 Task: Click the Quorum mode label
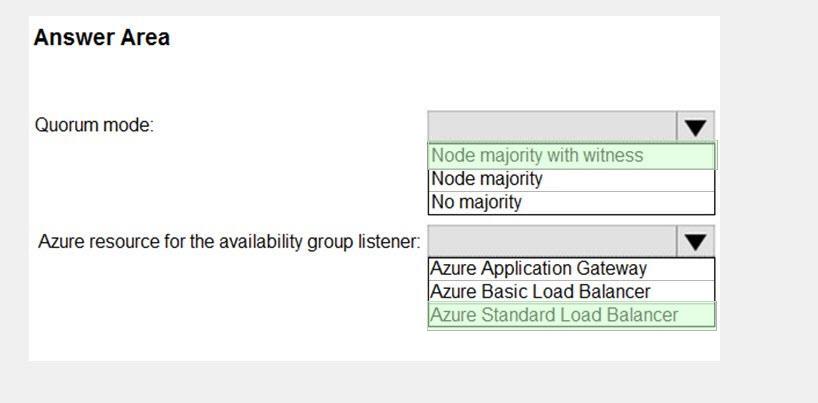point(94,126)
